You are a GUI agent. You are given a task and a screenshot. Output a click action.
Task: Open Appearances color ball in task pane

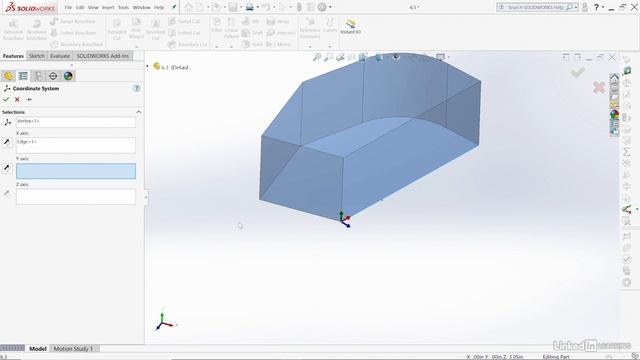point(614,115)
